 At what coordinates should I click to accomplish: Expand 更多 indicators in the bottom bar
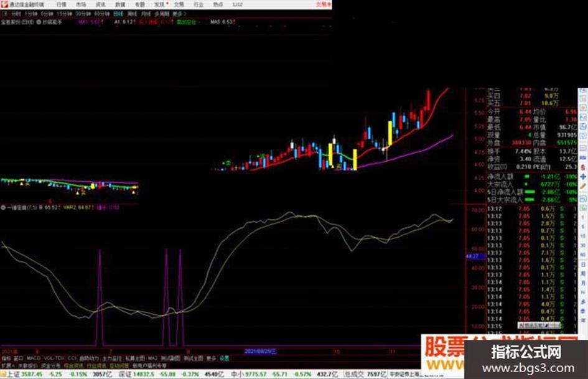[211, 358]
